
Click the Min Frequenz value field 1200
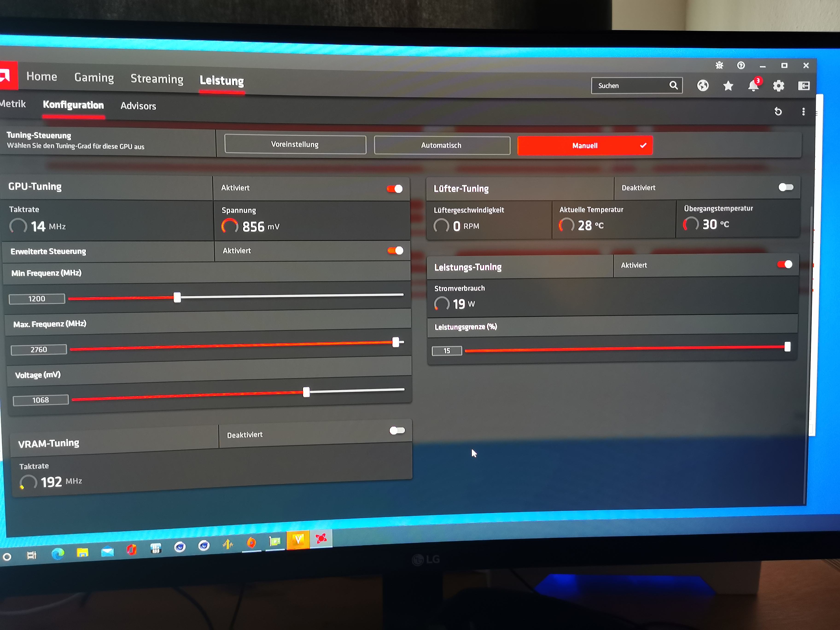pyautogui.click(x=37, y=299)
